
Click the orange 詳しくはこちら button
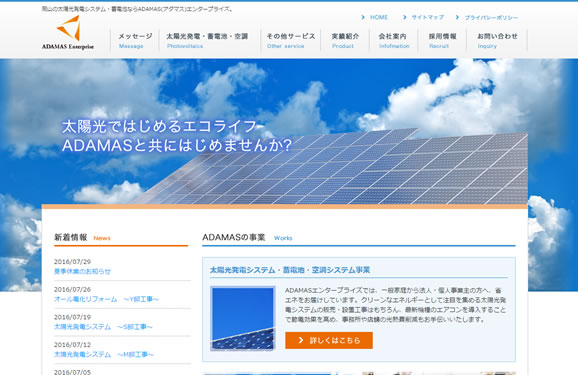(329, 340)
